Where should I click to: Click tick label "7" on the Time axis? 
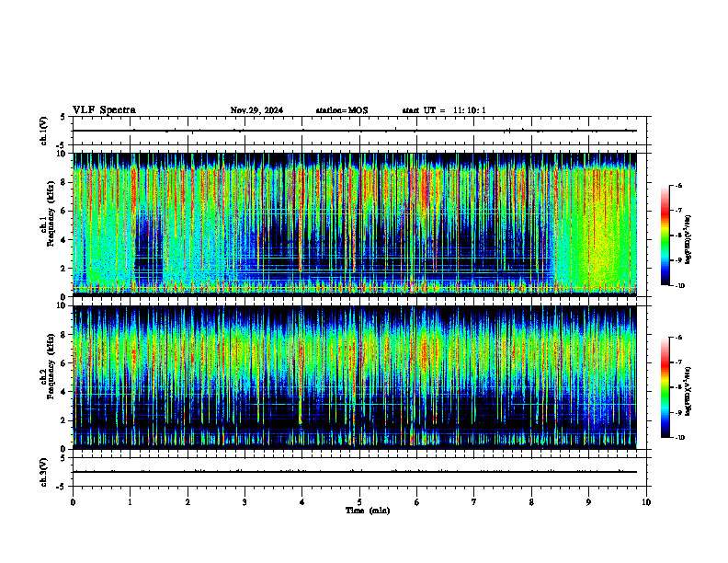[474, 502]
